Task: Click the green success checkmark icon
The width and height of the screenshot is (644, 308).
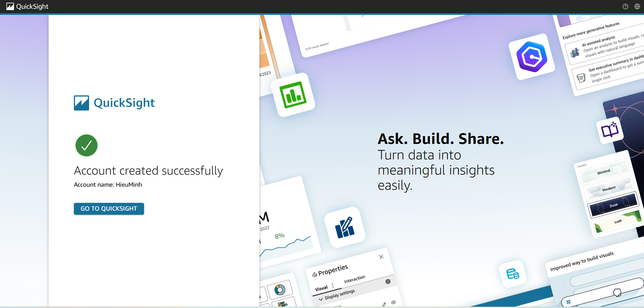Action: [86, 146]
